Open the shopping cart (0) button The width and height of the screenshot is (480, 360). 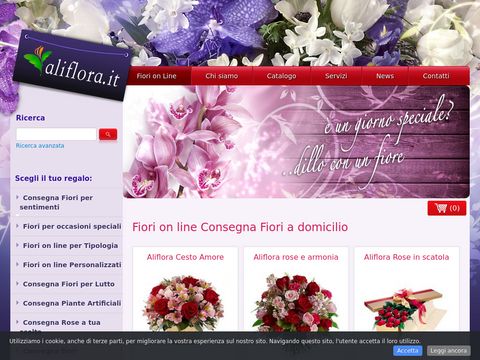447,208
